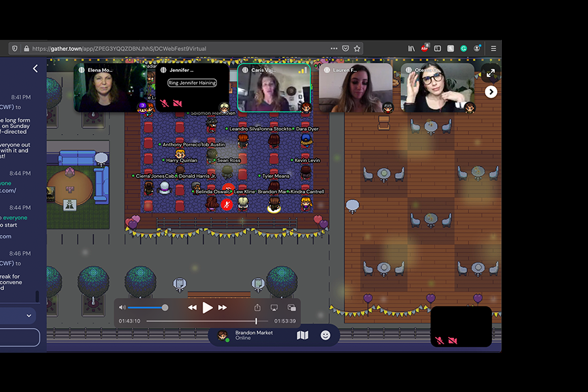
Task: Unmute microphone in own video tile
Action: [440, 340]
